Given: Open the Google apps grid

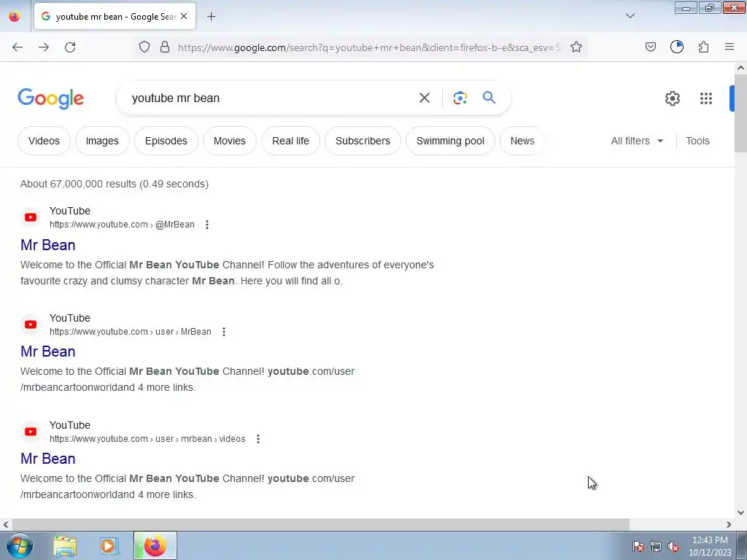Looking at the screenshot, I should [x=706, y=98].
